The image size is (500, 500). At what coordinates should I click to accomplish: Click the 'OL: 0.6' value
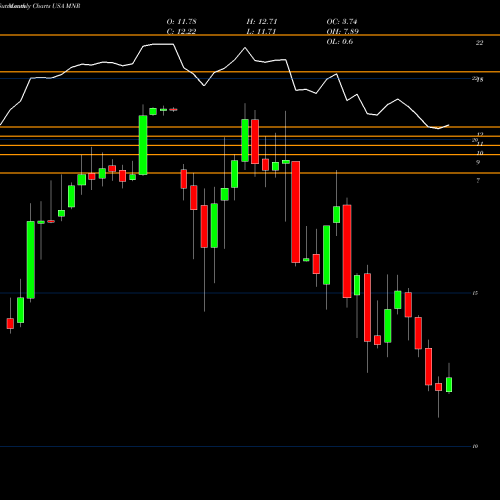coord(340,42)
